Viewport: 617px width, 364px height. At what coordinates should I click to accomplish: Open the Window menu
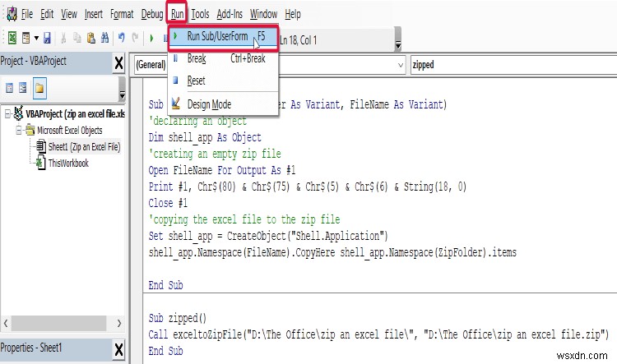pyautogui.click(x=263, y=14)
